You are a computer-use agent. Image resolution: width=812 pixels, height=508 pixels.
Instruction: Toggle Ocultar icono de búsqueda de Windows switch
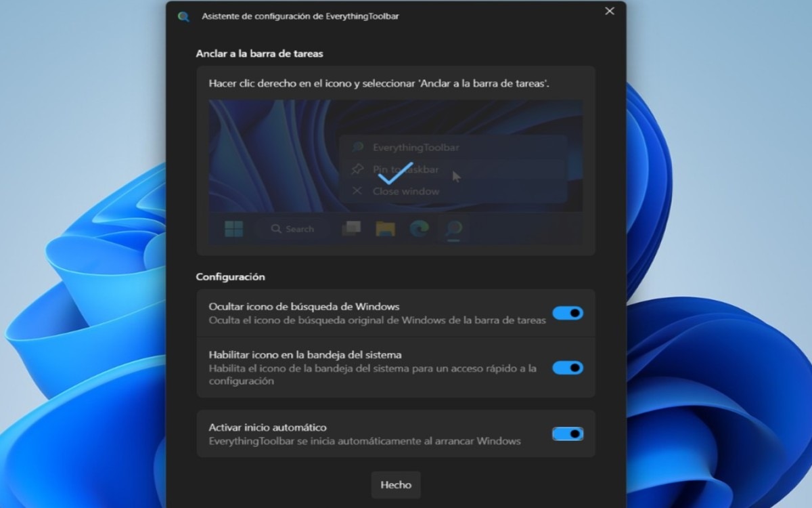coord(568,313)
